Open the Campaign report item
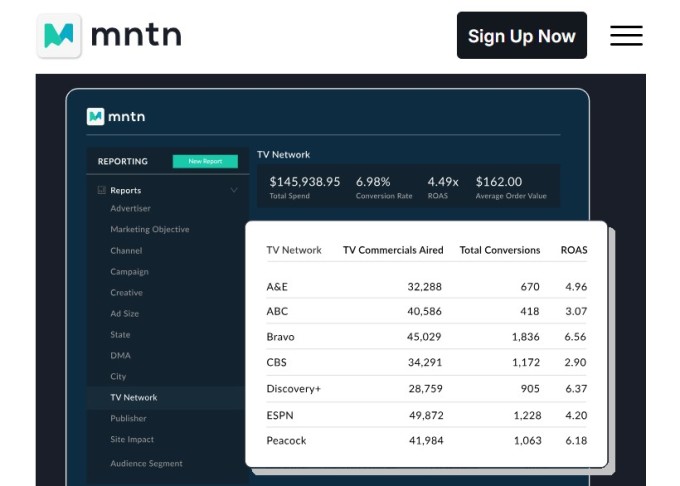Viewport: 680px width, 486px height. click(129, 271)
